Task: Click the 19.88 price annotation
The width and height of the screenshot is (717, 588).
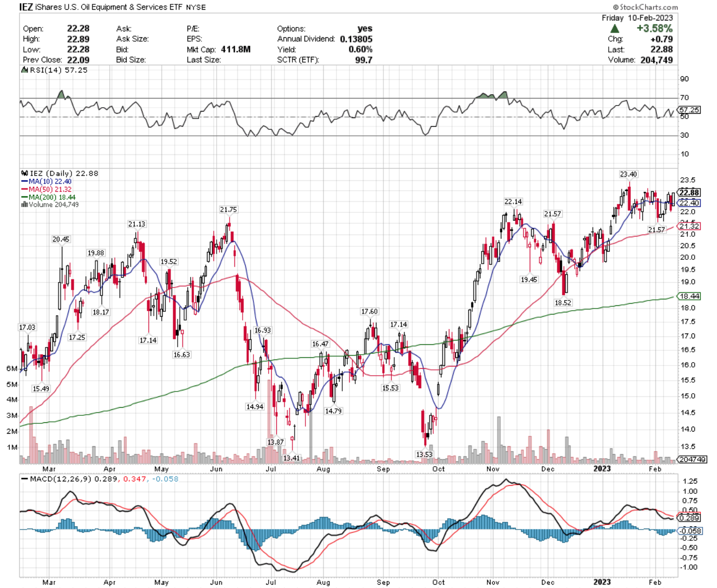Action: pyautogui.click(x=95, y=253)
